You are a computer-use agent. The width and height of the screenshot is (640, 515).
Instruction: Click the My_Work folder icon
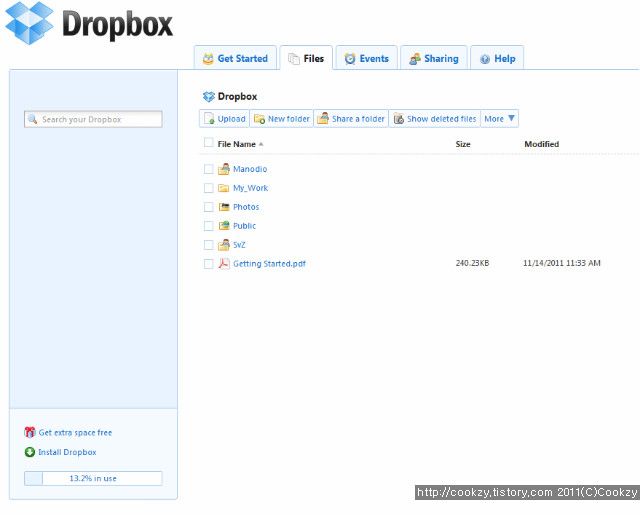[223, 188]
